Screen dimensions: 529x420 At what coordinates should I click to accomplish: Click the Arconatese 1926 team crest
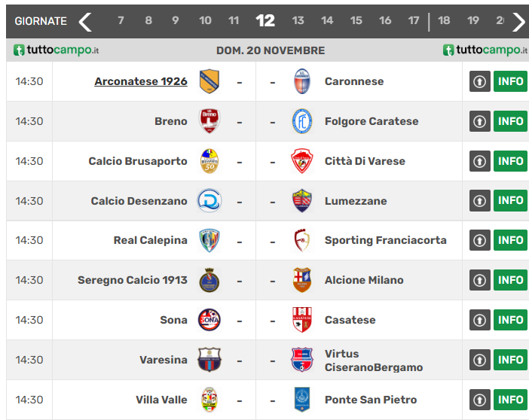[x=209, y=81]
